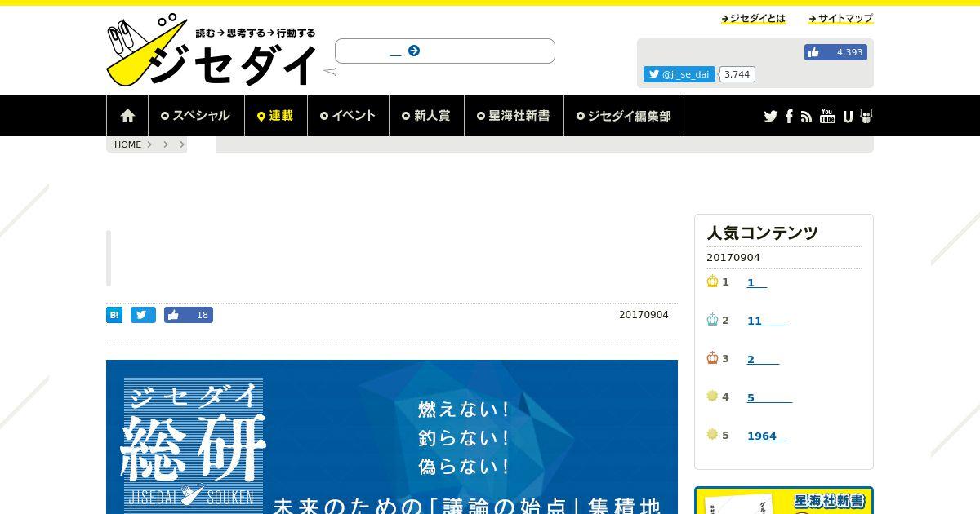Click the ジセダイ site logo

[x=212, y=51]
